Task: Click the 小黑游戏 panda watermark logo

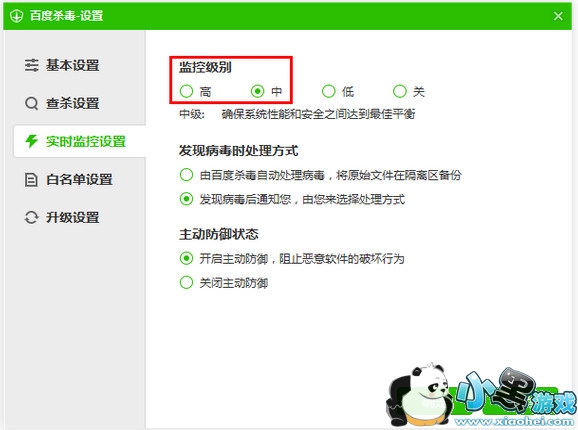Action: 481,395
